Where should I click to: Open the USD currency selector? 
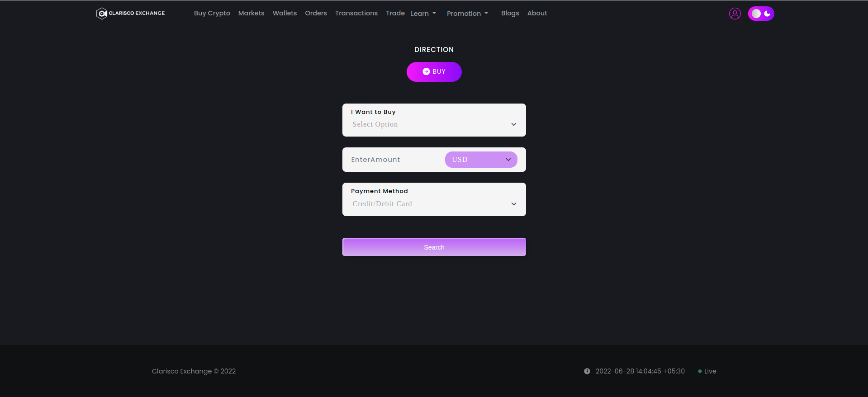481,160
